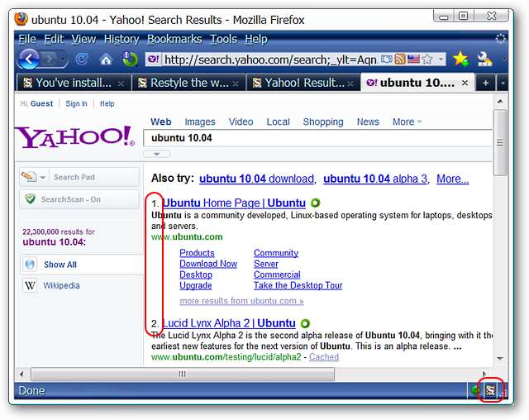Click the Cached link for Lucid Lynx result
The width and height of the screenshot is (529, 420).
tap(323, 356)
